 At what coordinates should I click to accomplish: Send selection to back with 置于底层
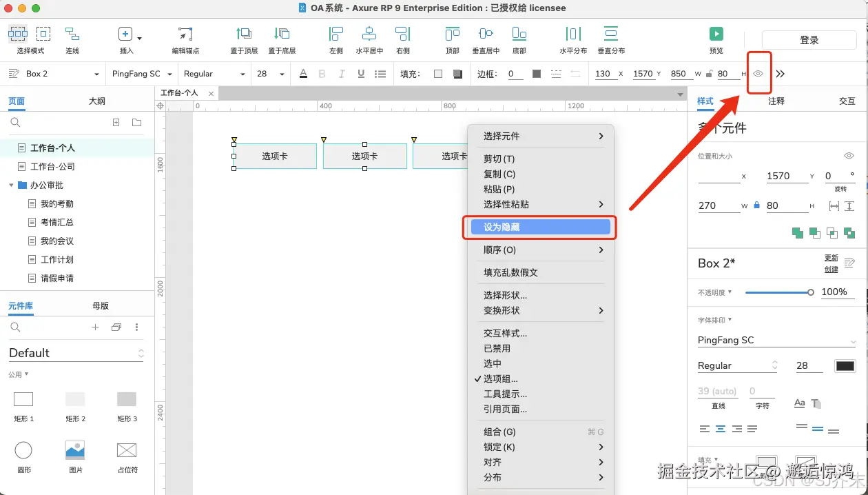pos(282,33)
